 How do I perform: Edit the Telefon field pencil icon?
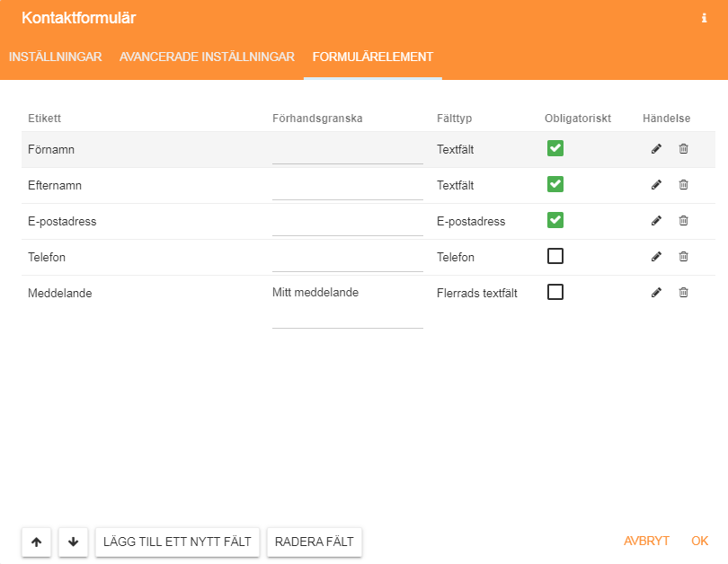pos(656,257)
